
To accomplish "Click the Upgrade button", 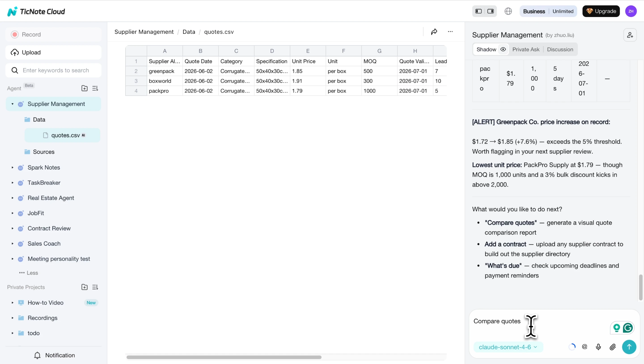I will click(601, 11).
